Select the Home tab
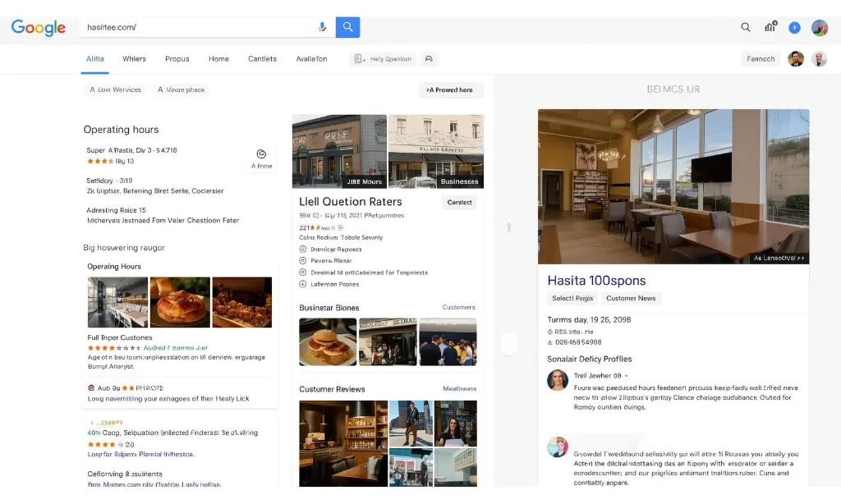This screenshot has height=504, width=841. coord(218,59)
